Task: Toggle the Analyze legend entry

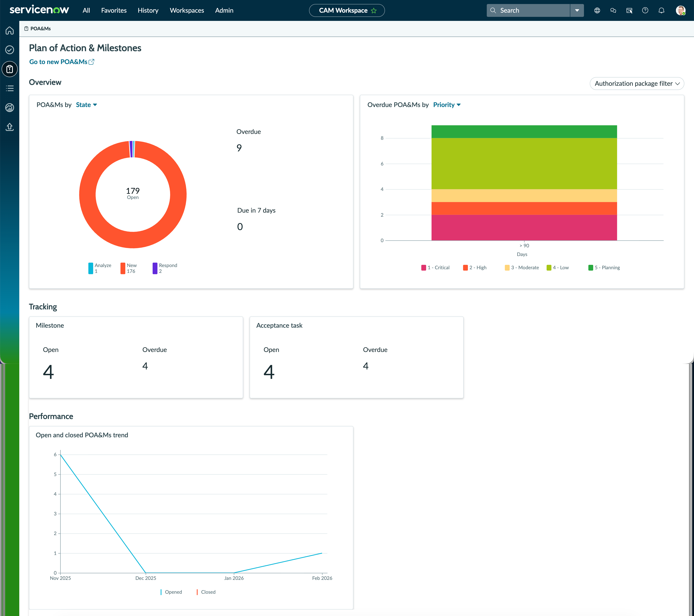Action: [x=100, y=268]
